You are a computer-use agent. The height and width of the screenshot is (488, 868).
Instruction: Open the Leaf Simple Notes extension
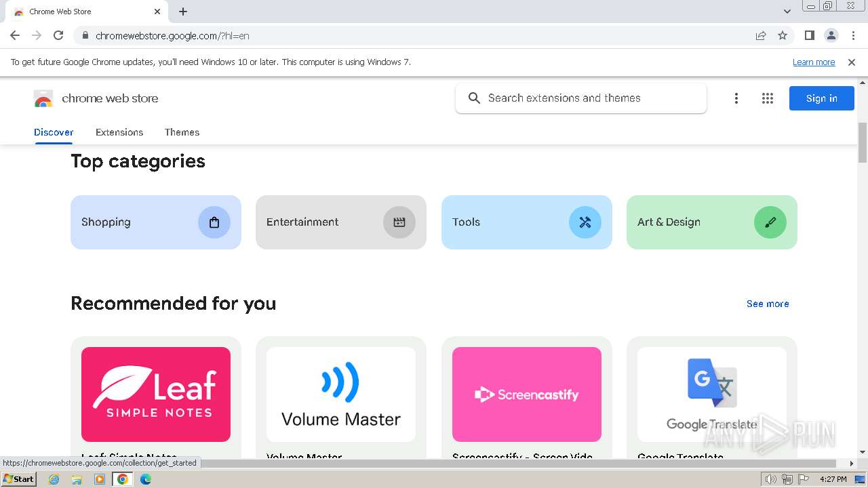156,397
